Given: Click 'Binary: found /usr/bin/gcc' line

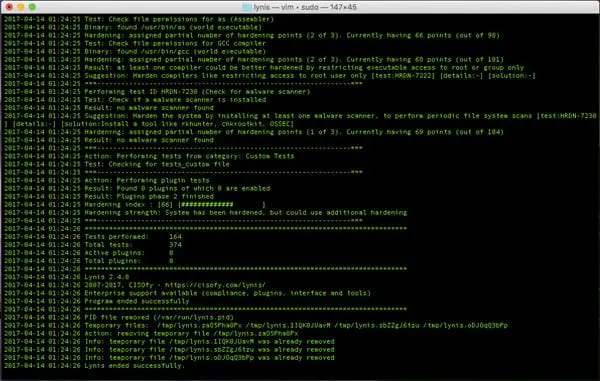Looking at the screenshot, I should click(135, 51).
